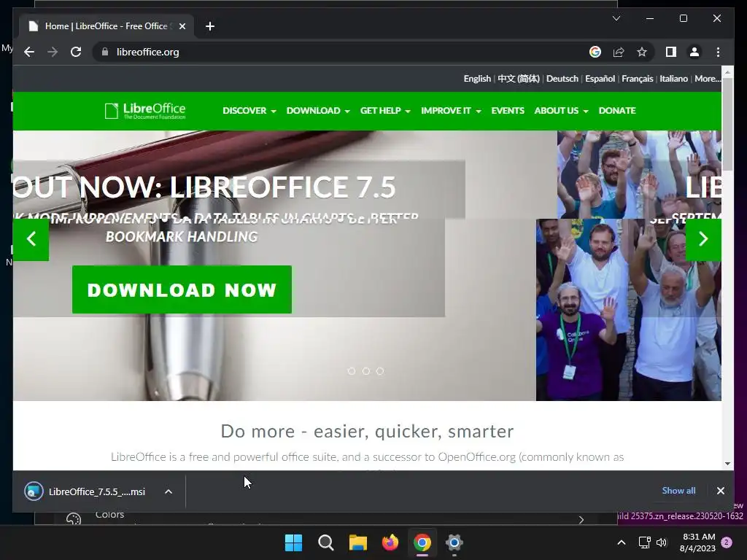
Task: Launch Firefox from the taskbar
Action: pos(390,542)
